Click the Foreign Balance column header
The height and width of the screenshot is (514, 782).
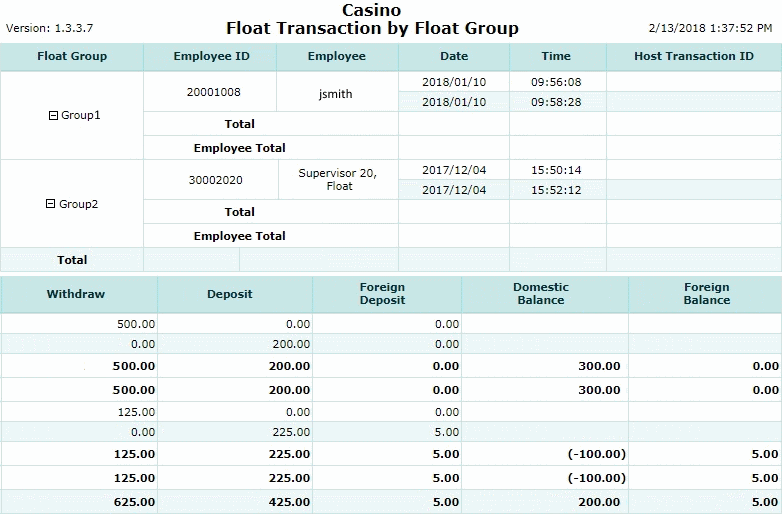tap(706, 294)
